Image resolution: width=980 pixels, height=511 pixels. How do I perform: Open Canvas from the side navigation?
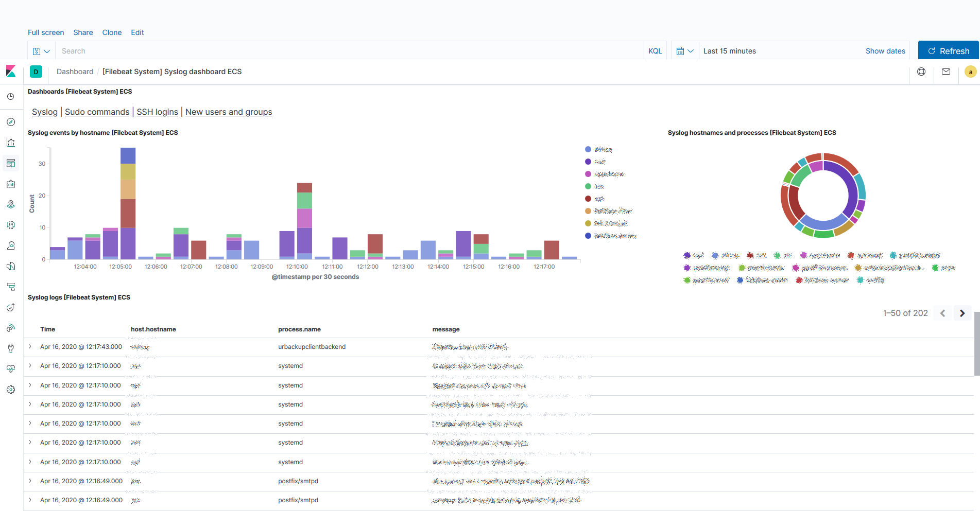(11, 184)
